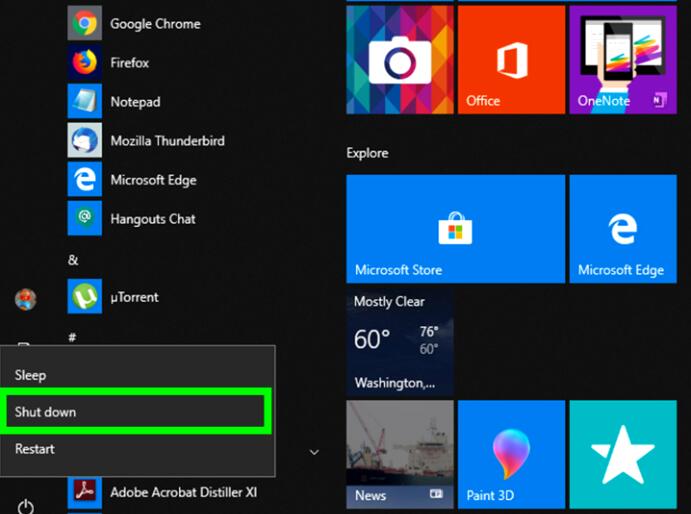
Task: Click the 'Google Chrome' label text
Action: [x=155, y=24]
